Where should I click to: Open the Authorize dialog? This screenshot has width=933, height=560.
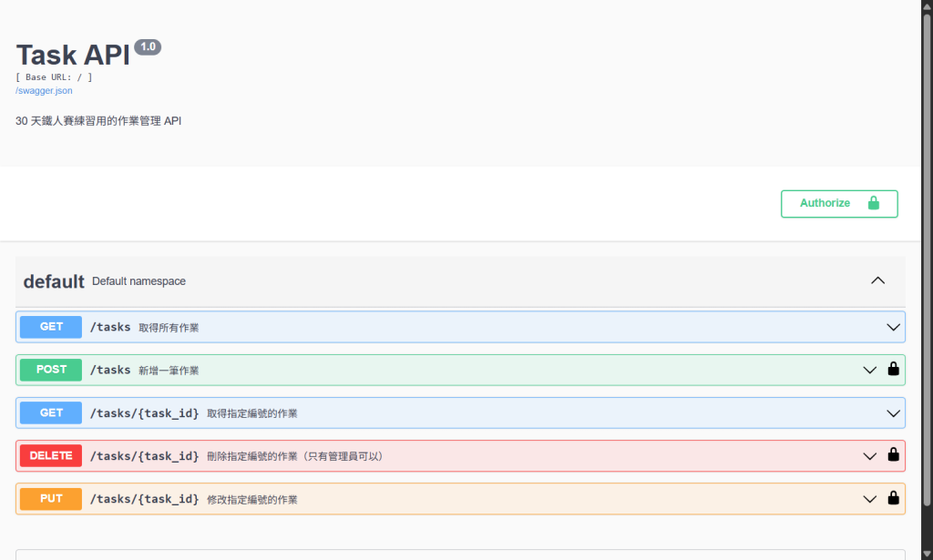click(839, 204)
